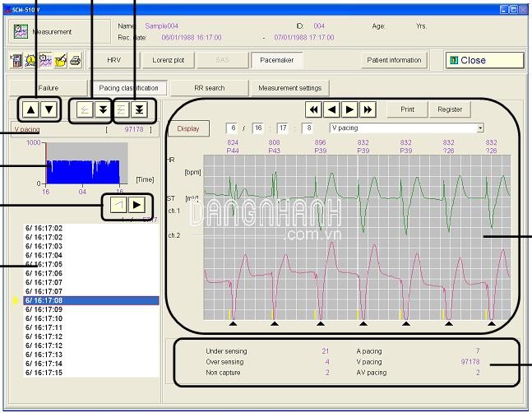Open the Measurement settings sub-tab

[289, 88]
